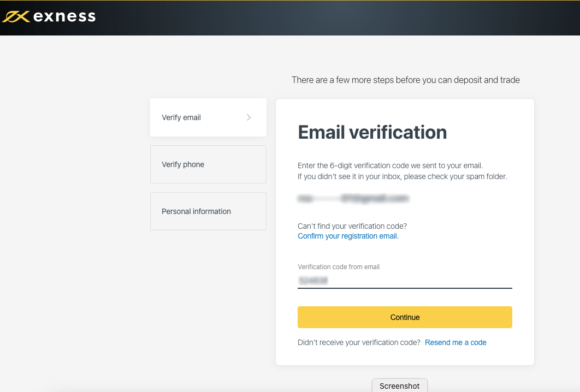Click the exness wordmark in header

(x=64, y=17)
